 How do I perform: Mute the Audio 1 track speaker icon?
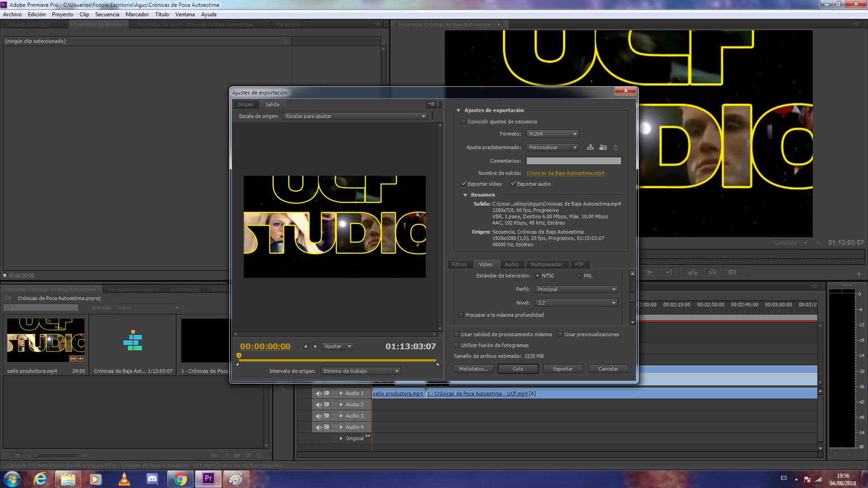pos(318,393)
